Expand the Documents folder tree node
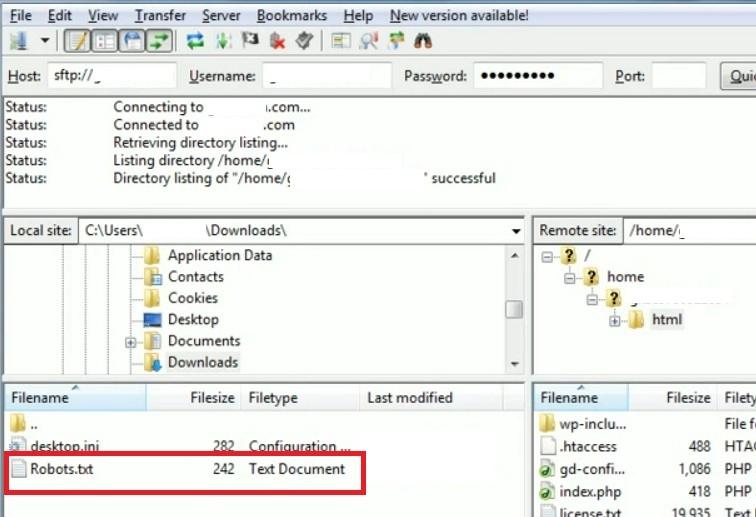The height and width of the screenshot is (517, 756). point(130,342)
